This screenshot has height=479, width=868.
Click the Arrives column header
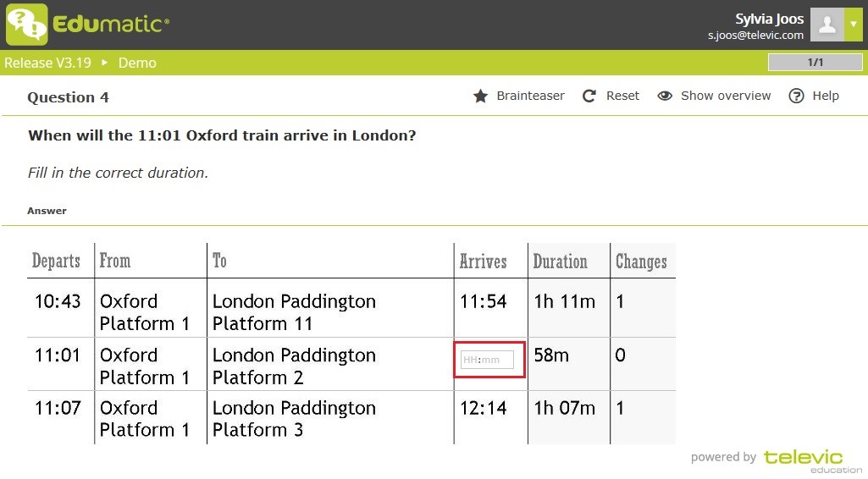pos(483,262)
